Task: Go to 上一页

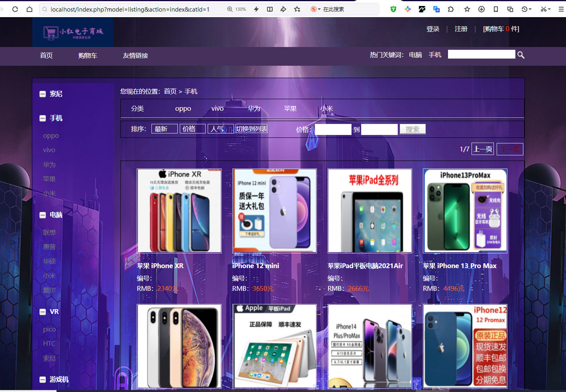Action: tap(483, 149)
